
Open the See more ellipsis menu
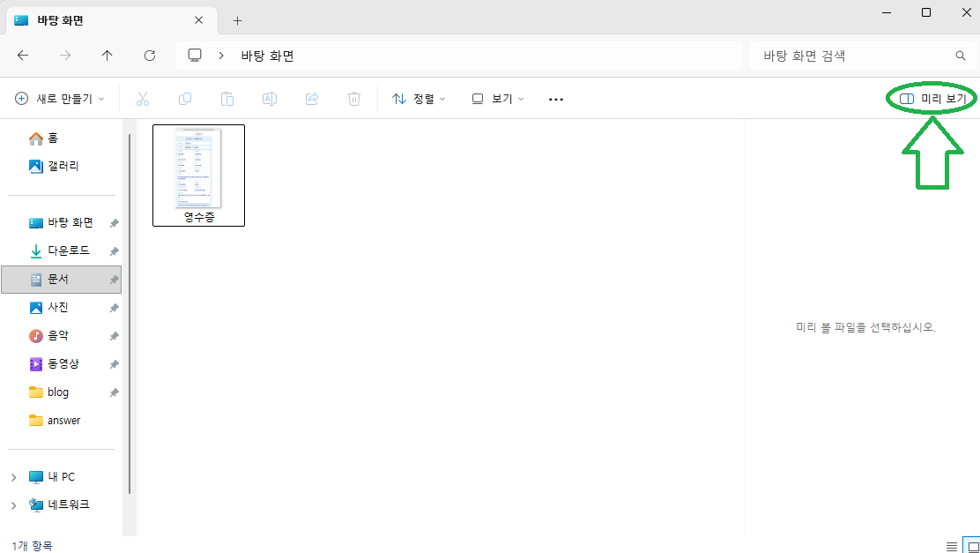pos(555,99)
